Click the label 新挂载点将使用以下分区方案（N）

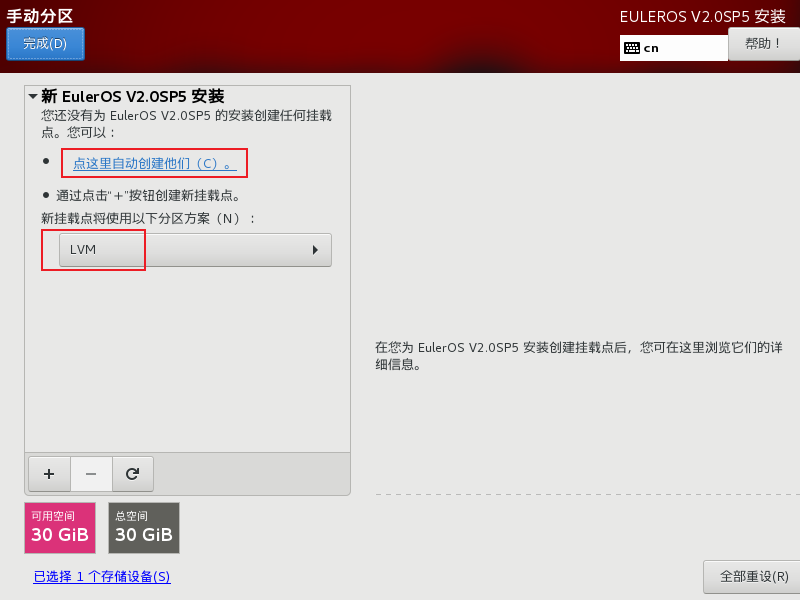click(148, 219)
